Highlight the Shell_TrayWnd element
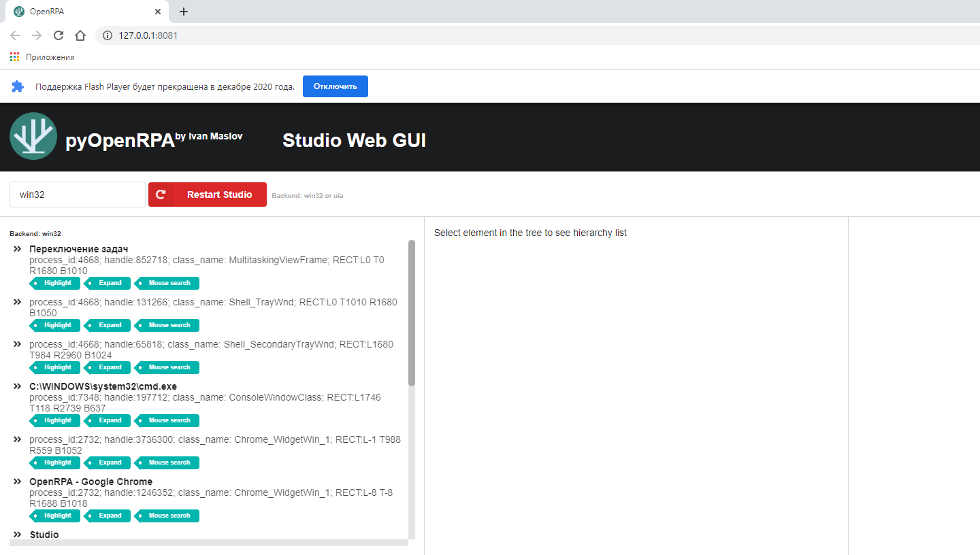 click(x=55, y=325)
